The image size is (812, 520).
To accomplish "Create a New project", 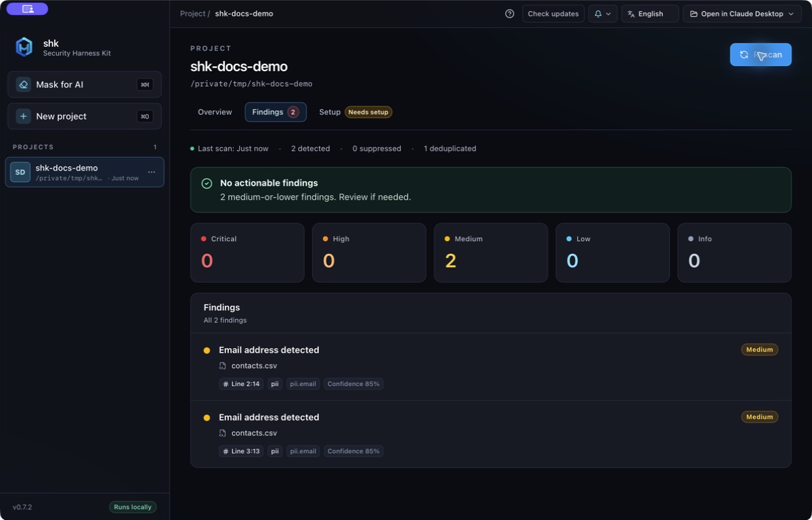I will 85,116.
